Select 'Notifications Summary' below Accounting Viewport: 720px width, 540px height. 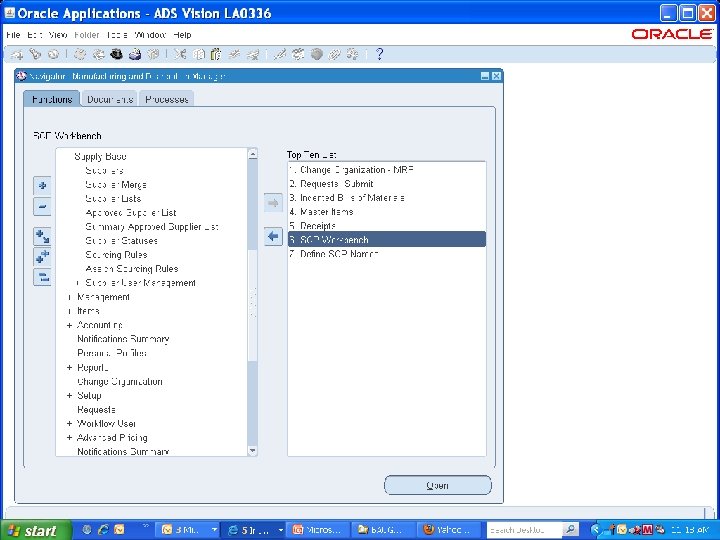[123, 339]
